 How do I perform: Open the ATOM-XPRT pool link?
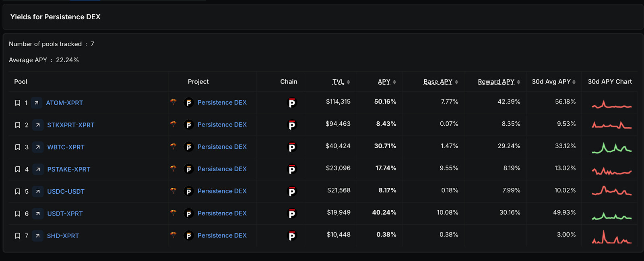[64, 103]
